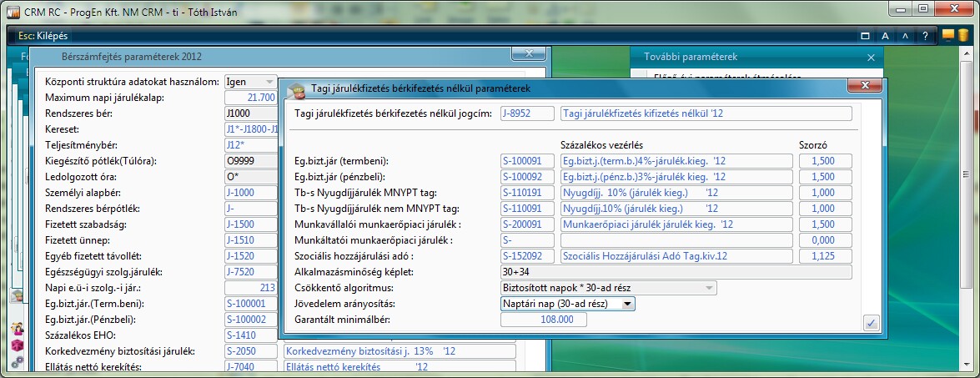This screenshot has height=378, width=980.
Task: Click the Maximum napi járulékalap field 21.700
Action: click(x=250, y=98)
